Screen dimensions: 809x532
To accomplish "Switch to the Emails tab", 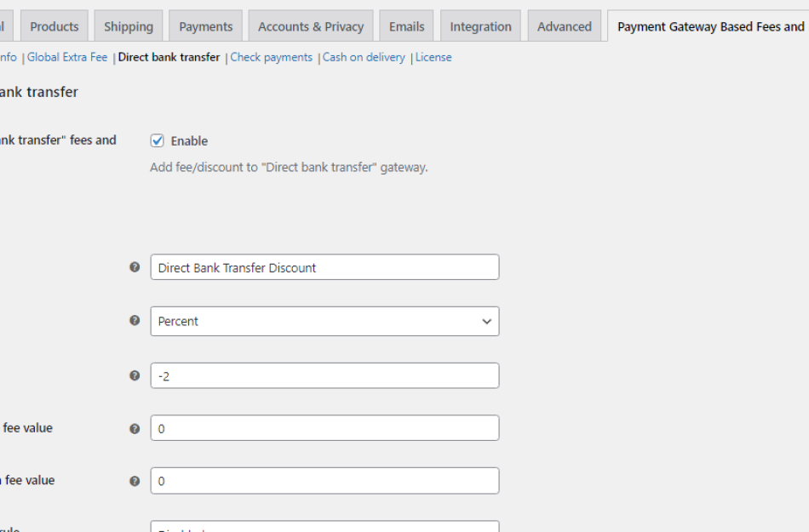I will coord(406,26).
